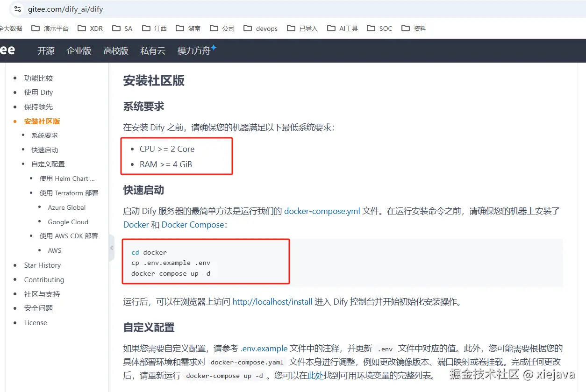Click the 系统要求 heading in content
The height and width of the screenshot is (392, 586).
[x=144, y=106]
